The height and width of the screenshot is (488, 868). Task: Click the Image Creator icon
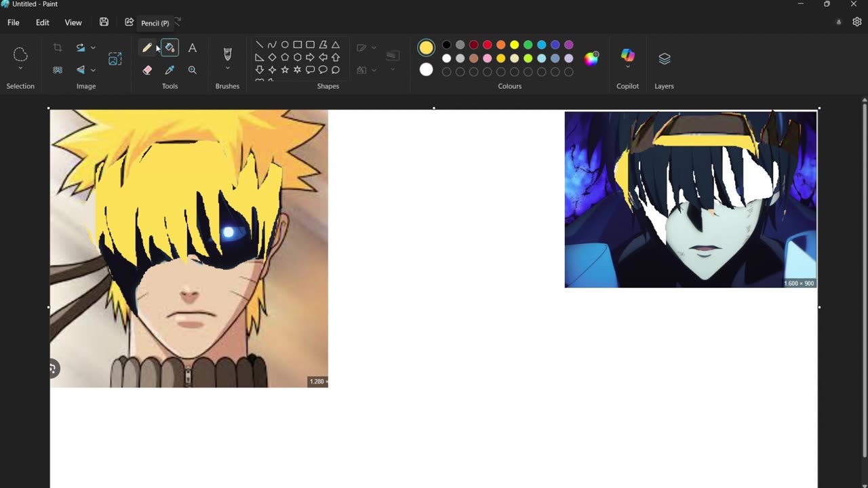(115, 59)
